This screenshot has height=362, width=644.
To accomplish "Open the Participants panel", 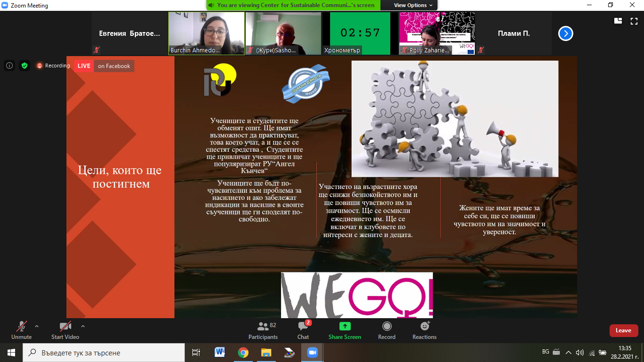I will [263, 330].
